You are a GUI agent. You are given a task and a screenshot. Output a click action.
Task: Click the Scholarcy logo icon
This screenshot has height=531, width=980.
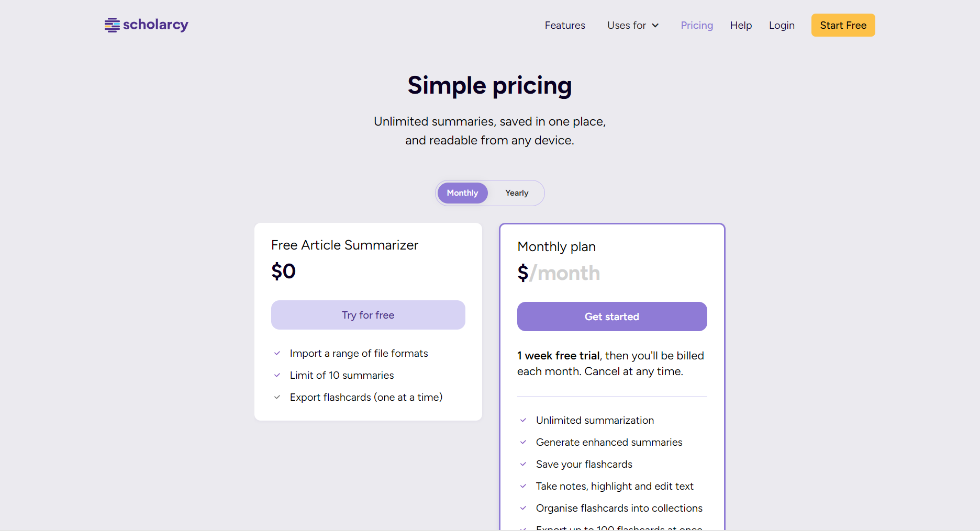(x=112, y=25)
